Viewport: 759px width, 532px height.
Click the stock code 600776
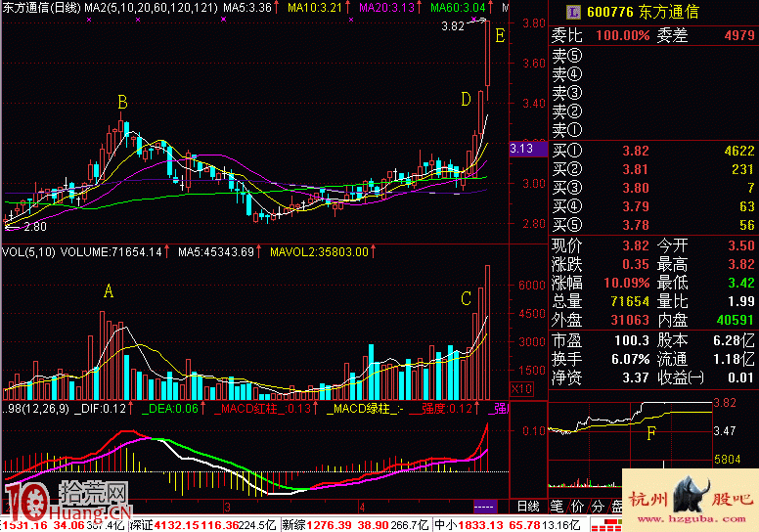pyautogui.click(x=610, y=12)
